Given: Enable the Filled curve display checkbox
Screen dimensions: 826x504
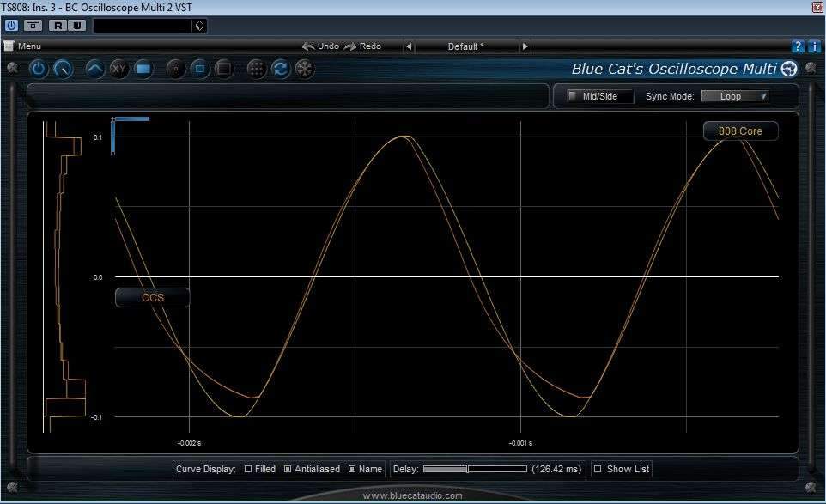Looking at the screenshot, I should click(x=248, y=469).
